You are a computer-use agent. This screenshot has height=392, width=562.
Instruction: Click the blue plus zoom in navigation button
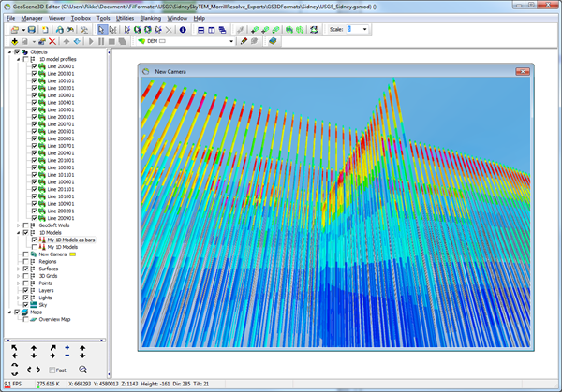click(67, 348)
